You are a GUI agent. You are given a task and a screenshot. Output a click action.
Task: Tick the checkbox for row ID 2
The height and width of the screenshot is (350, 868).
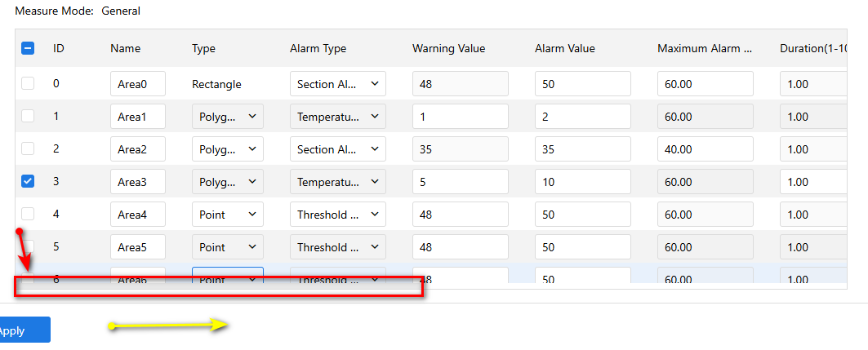[28, 148]
